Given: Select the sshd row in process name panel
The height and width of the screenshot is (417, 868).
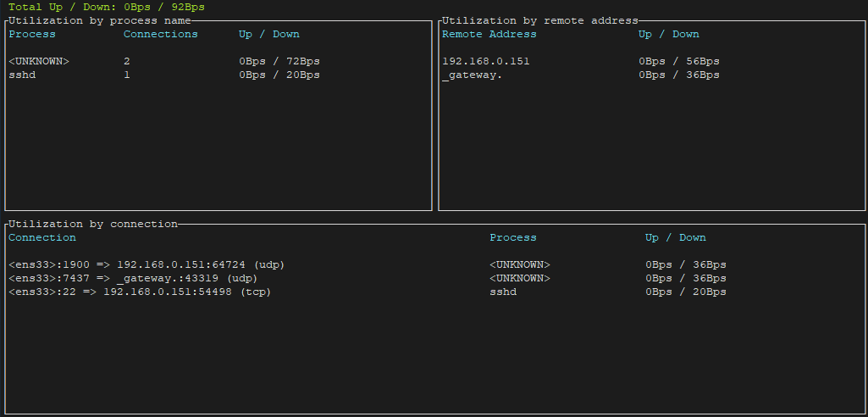Looking at the screenshot, I should click(x=22, y=75).
